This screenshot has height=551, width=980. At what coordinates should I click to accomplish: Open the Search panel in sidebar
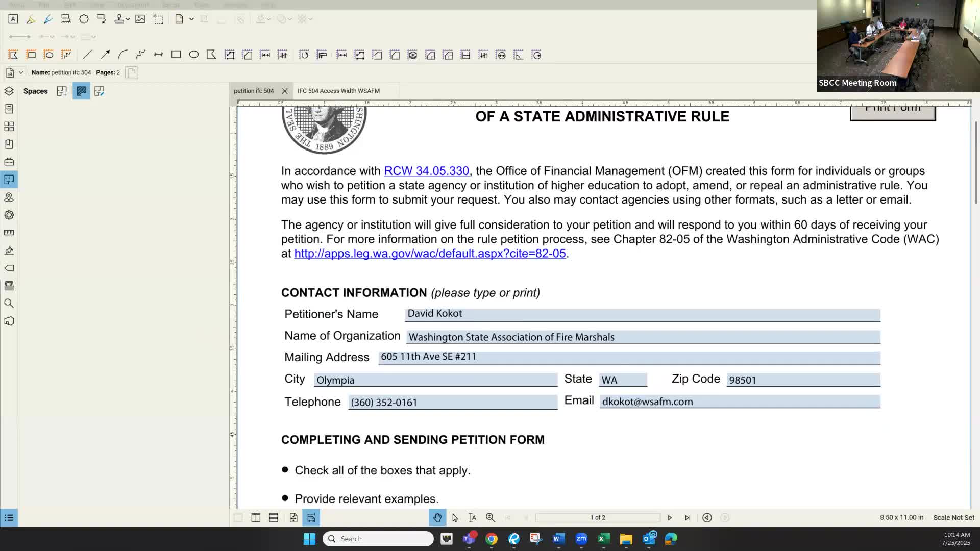[x=9, y=304]
